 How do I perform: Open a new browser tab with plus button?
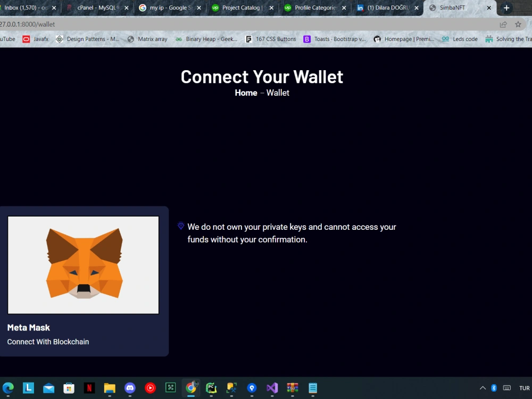pos(506,8)
